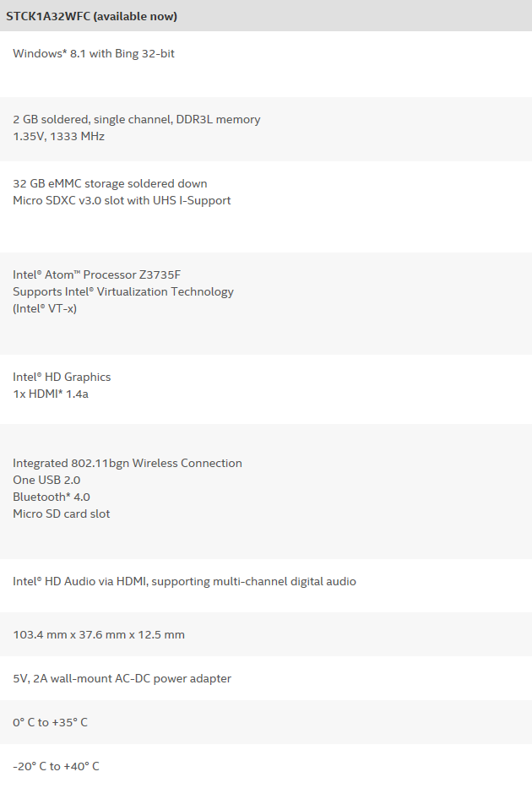Click the Intel HD Graphics text
532x788 pixels.
click(62, 378)
